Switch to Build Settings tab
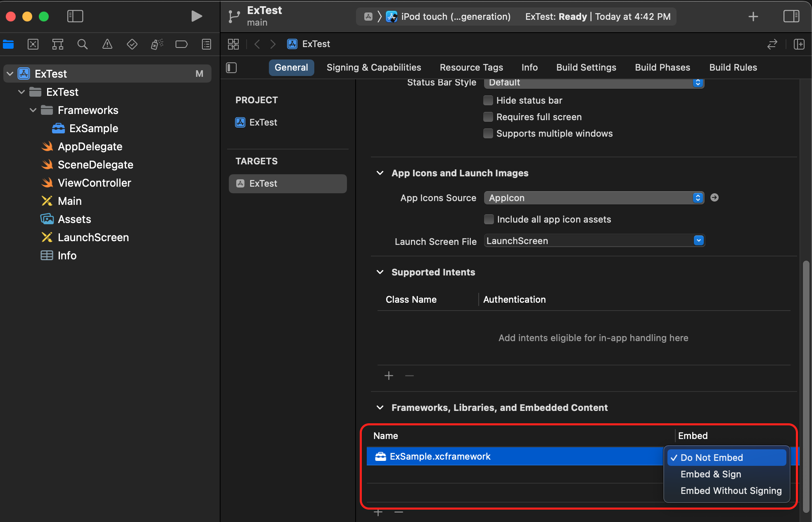The width and height of the screenshot is (812, 522). coord(586,67)
